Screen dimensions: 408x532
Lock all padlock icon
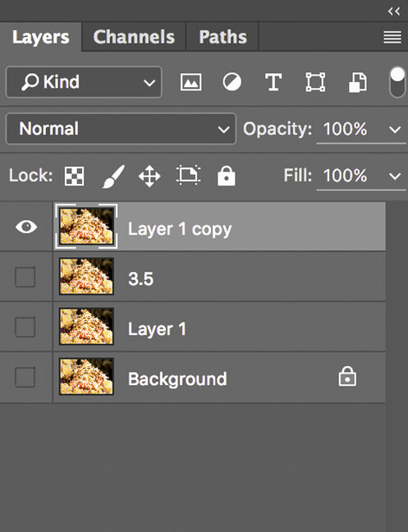(227, 176)
